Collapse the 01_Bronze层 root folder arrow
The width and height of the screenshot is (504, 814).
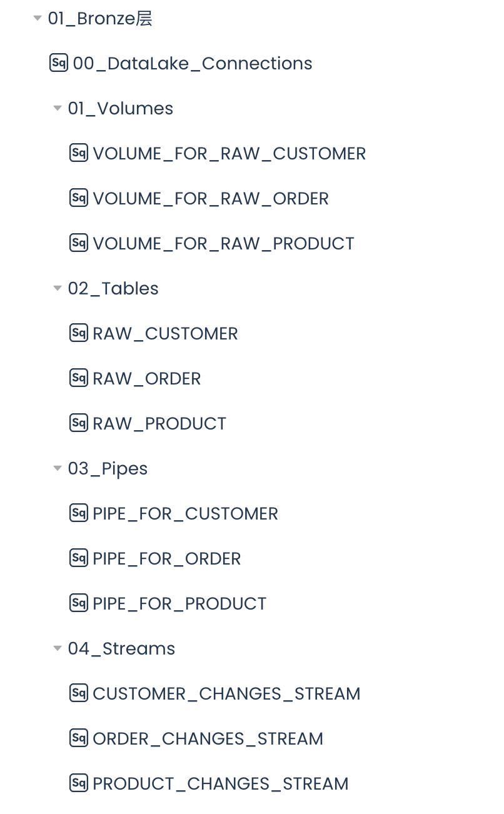[38, 19]
